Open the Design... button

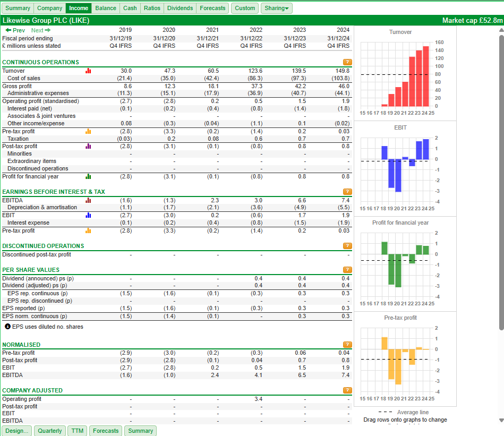pyautogui.click(x=17, y=431)
